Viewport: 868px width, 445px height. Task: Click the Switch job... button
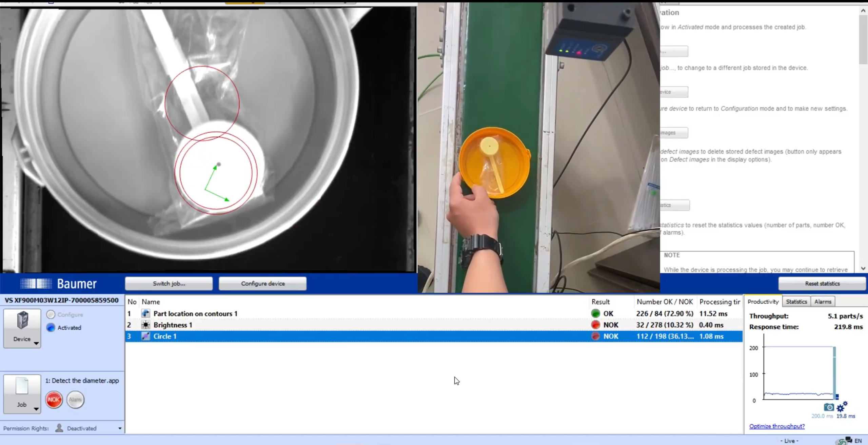[169, 284]
